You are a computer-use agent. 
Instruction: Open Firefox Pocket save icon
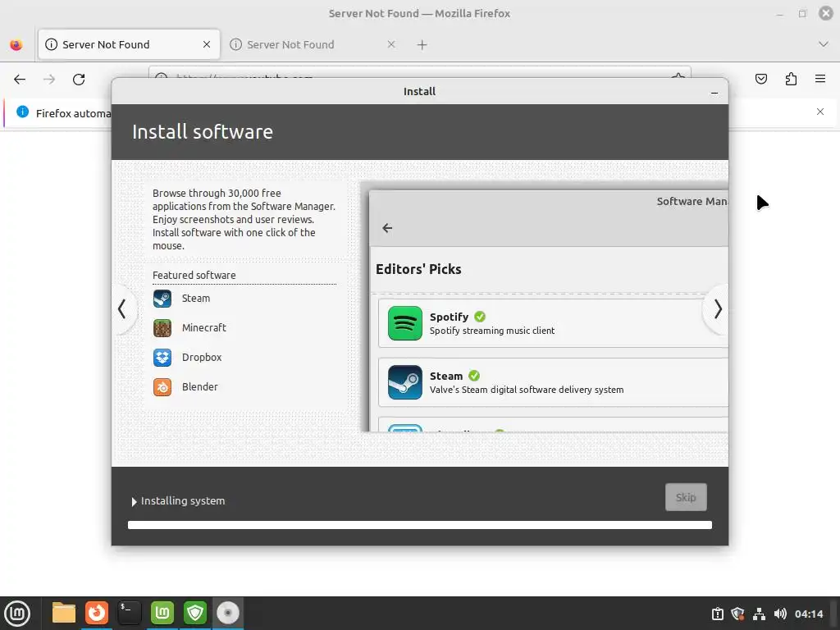coord(761,80)
